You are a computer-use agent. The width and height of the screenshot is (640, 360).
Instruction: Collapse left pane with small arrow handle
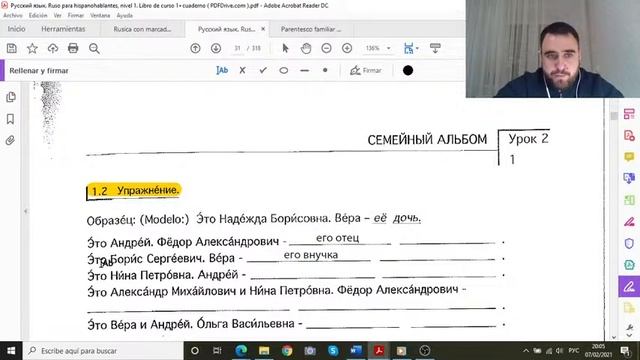tap(26, 211)
